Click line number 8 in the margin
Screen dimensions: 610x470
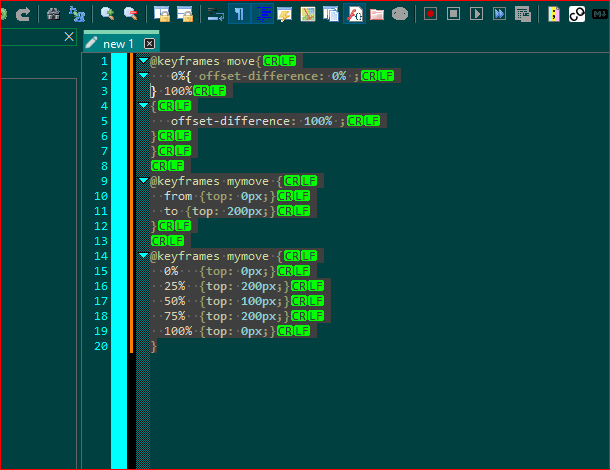pyautogui.click(x=104, y=166)
